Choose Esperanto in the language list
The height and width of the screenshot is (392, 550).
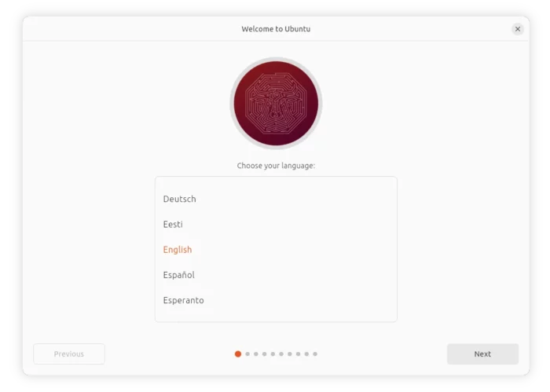276,300
